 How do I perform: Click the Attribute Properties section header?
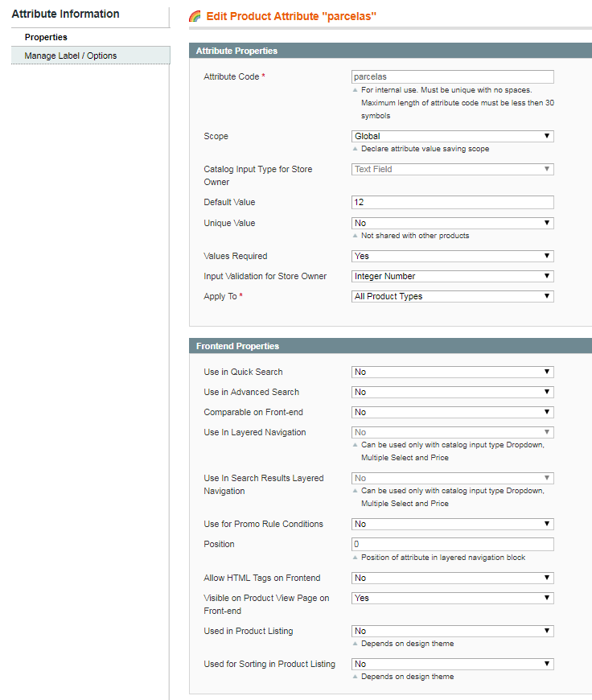point(236,51)
